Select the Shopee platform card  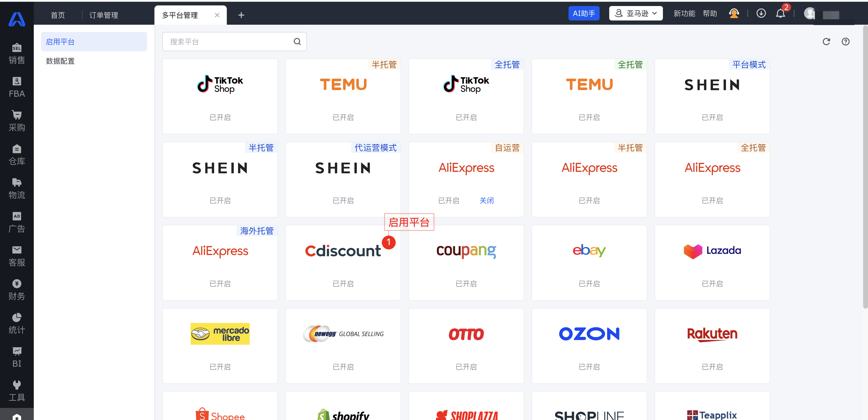pos(220,406)
